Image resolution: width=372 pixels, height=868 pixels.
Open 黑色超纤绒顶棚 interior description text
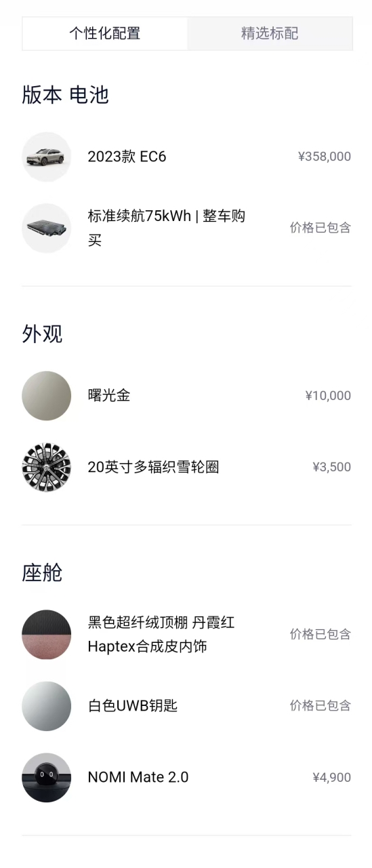161,634
